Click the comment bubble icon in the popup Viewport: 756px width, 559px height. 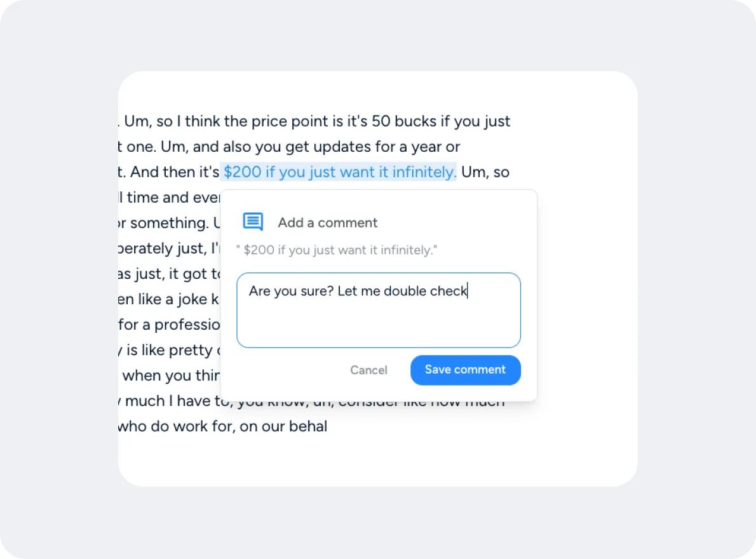pos(253,222)
